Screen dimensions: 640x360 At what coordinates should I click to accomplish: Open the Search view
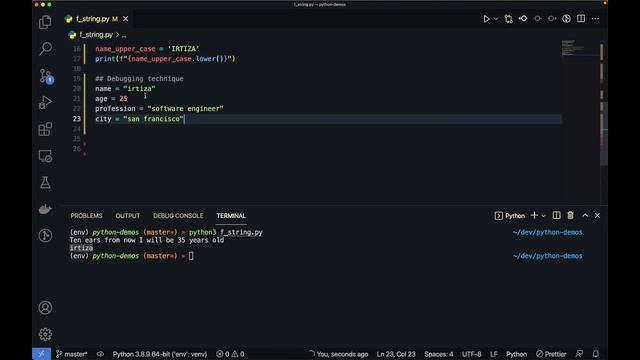coord(45,49)
